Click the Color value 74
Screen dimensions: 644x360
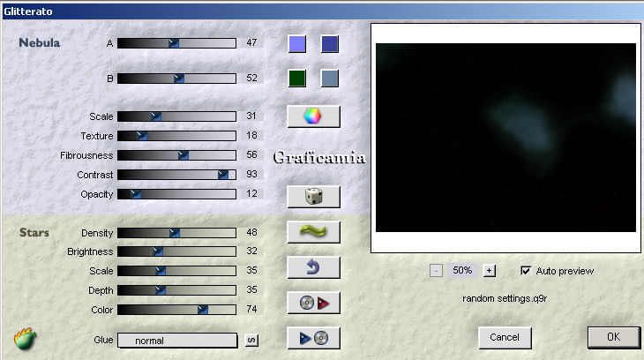tap(251, 309)
